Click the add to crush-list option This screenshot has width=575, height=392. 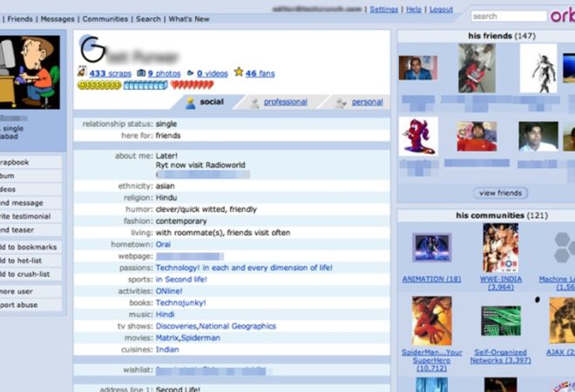25,274
